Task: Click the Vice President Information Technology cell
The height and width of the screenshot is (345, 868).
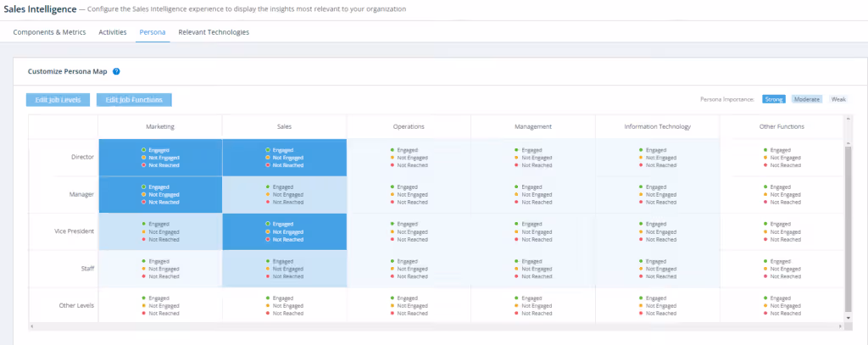Action: tap(657, 231)
